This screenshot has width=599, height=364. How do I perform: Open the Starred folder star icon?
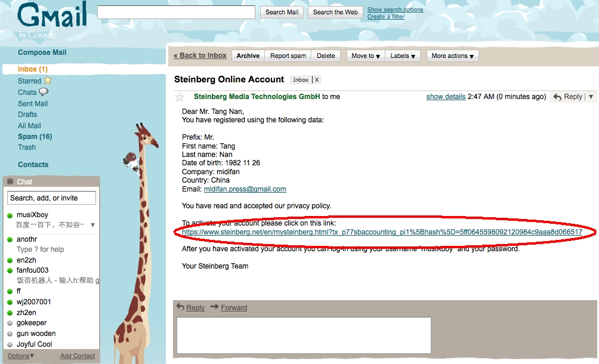48,80
